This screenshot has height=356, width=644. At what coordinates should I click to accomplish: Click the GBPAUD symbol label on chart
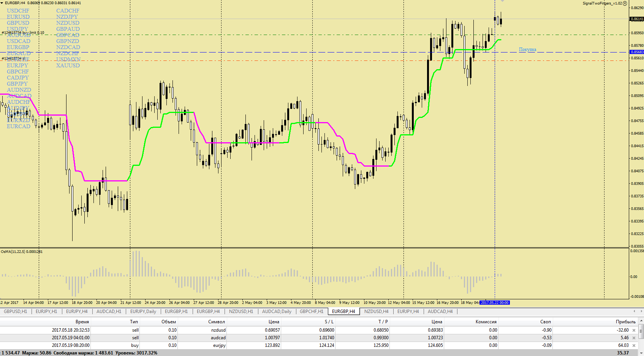[68, 29]
